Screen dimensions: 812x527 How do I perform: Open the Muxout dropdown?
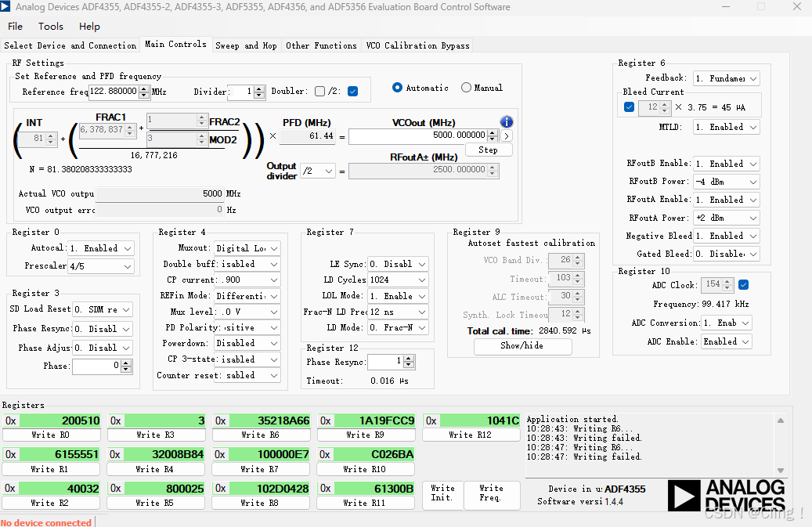point(247,248)
